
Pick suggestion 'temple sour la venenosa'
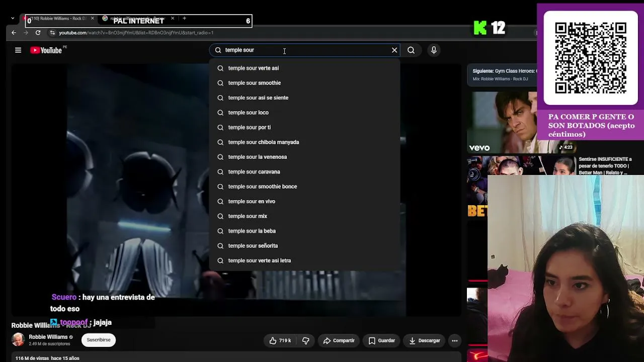[305, 157]
